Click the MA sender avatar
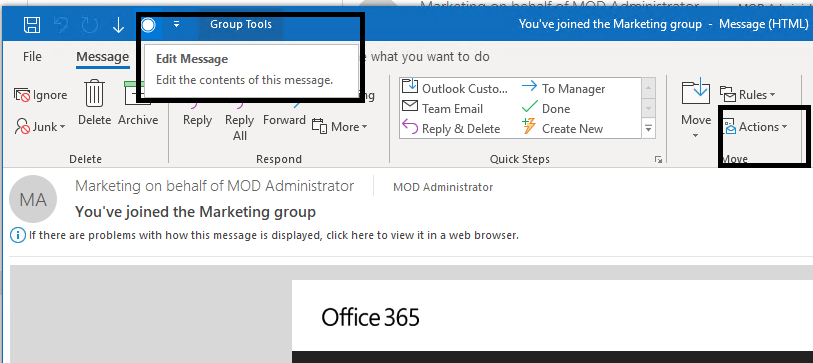813x363 pixels. point(33,199)
